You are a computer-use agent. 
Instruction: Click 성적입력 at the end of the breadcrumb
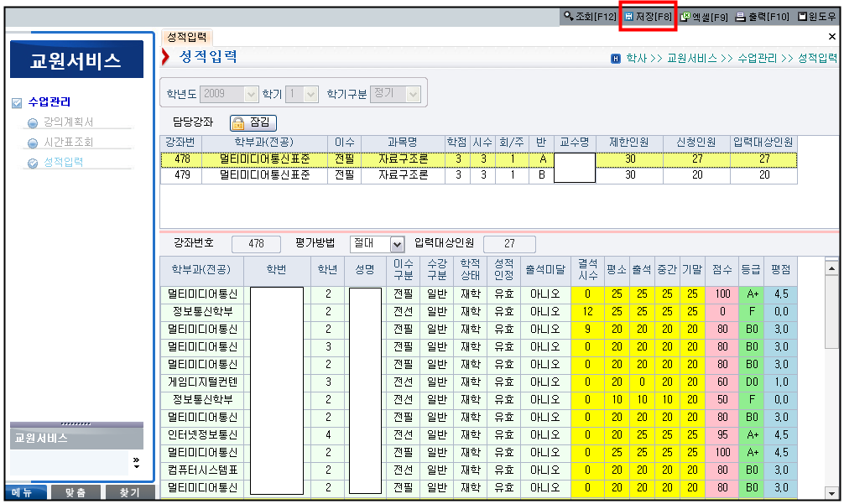click(817, 58)
